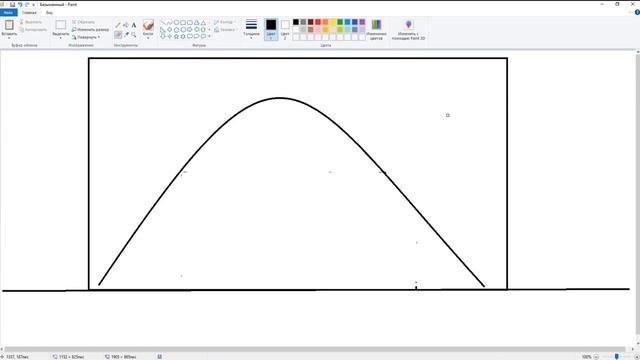Open the Help question mark icon
Viewport: 640px width, 360px height.
637,13
